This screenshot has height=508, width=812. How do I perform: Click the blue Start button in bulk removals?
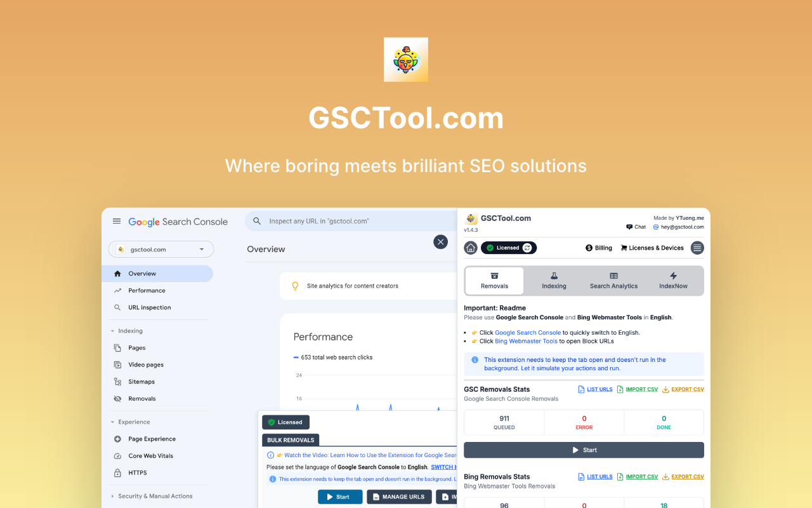click(x=340, y=497)
